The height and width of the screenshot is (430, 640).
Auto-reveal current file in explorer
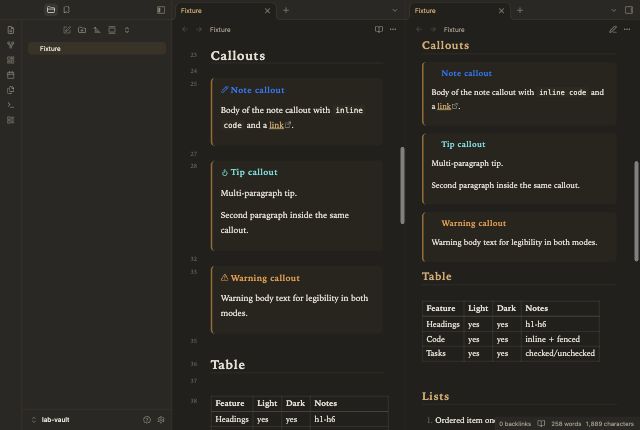(x=112, y=30)
